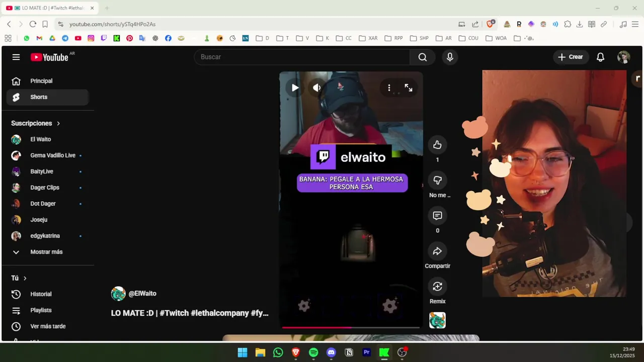Open the Dot Dager subscription
The width and height of the screenshot is (644, 362).
pos(48,204)
